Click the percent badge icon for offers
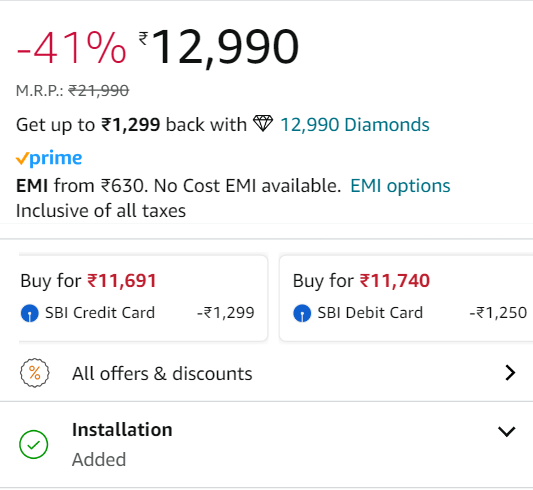 pos(34,373)
